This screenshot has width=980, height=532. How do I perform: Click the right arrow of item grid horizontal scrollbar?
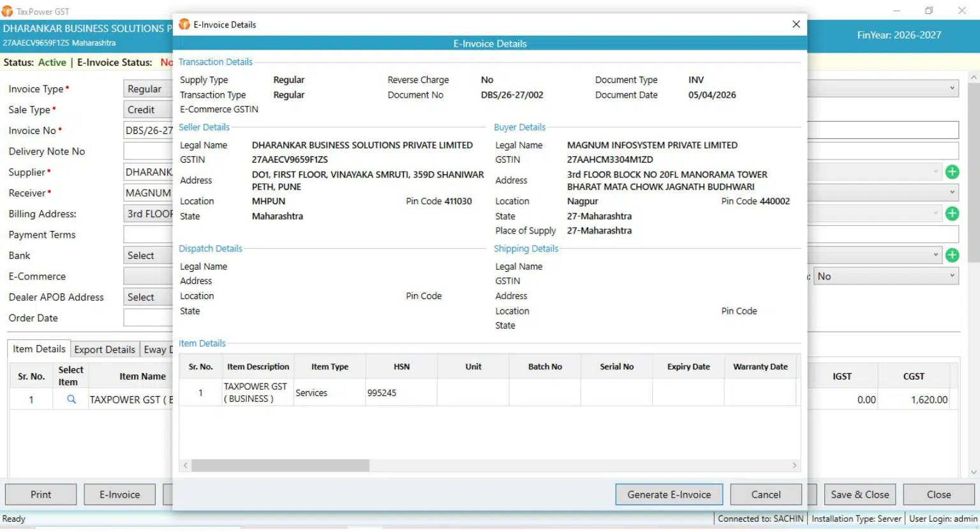coord(794,466)
